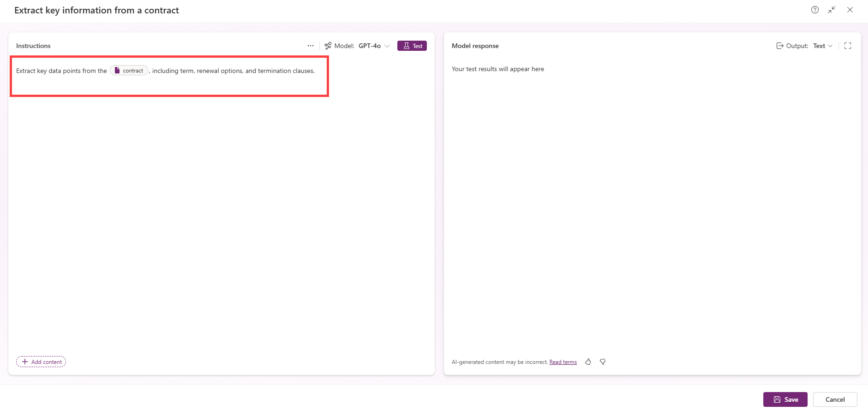
Task: Click the Add content button
Action: 41,362
